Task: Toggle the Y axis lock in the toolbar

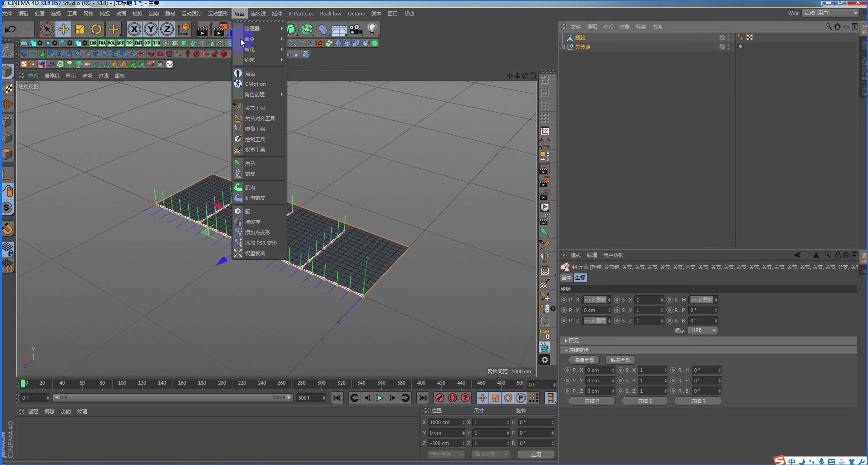Action: 150,29
